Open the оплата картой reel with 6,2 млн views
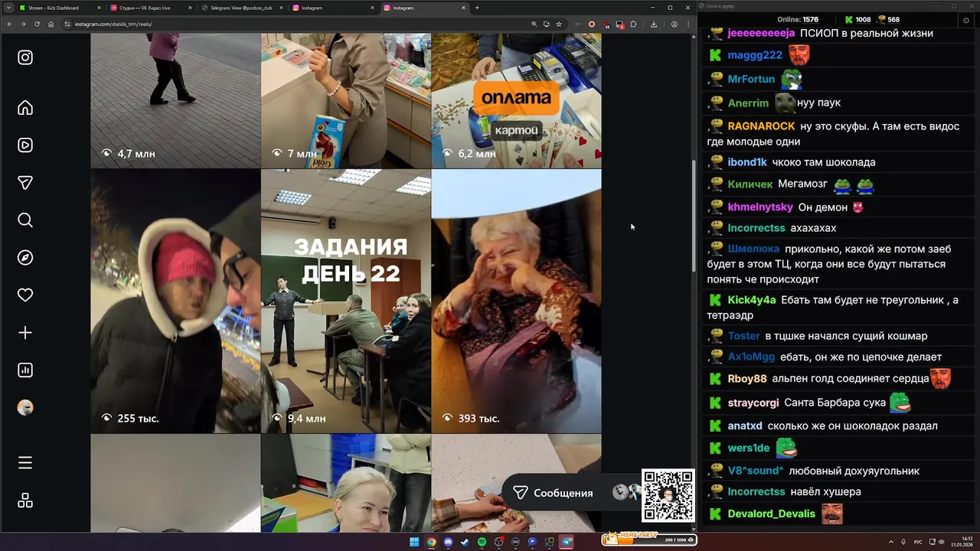980x551 pixels. (516, 100)
